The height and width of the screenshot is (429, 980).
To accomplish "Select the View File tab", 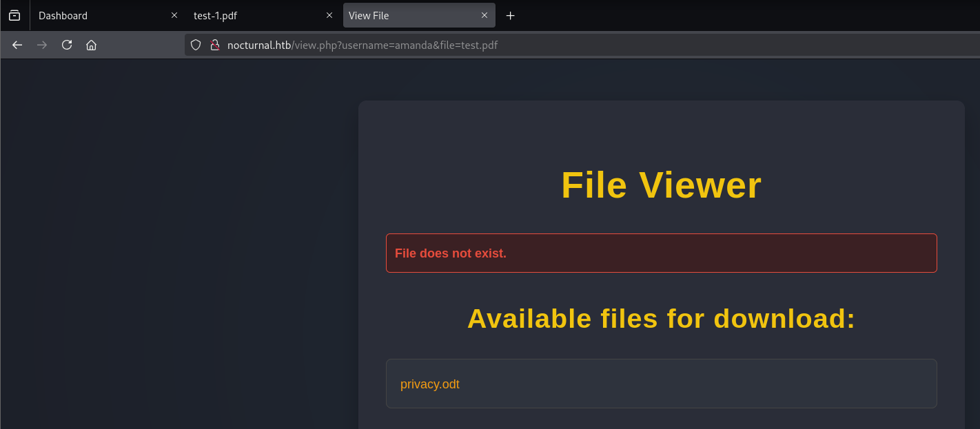I will pos(407,15).
